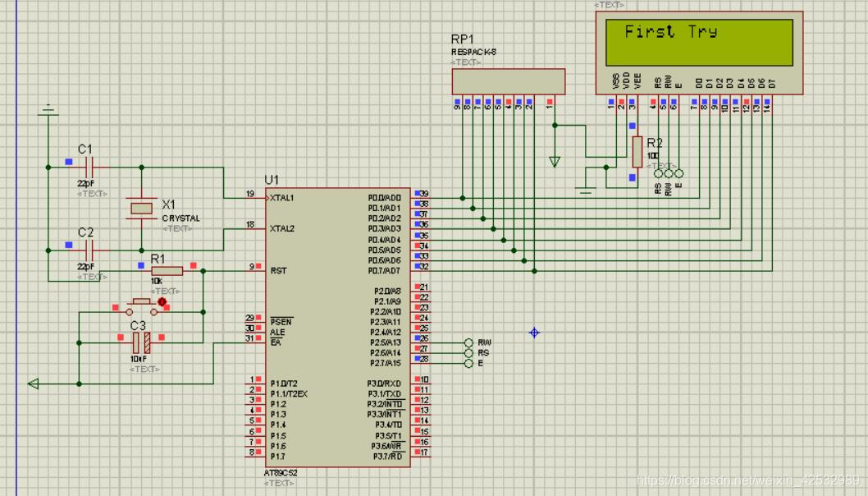
Task: Select the U1 AT89C52 microcontroller body
Action: 340,328
